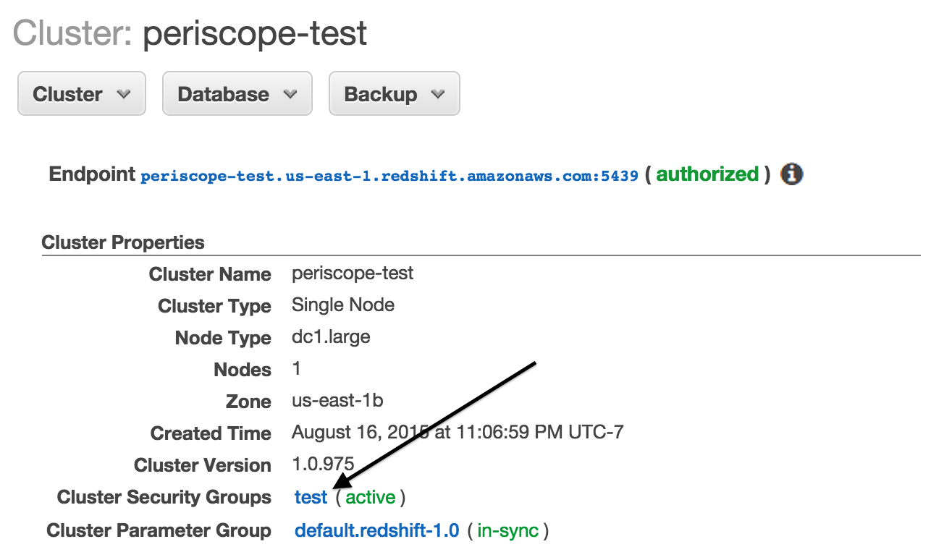The height and width of the screenshot is (560, 944).
Task: Click the Created Time label
Action: pos(211,433)
